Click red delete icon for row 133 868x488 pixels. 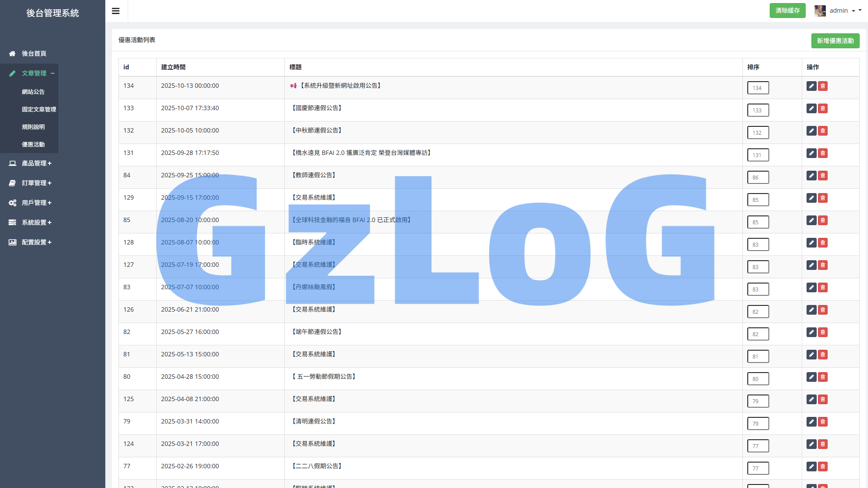pos(823,108)
